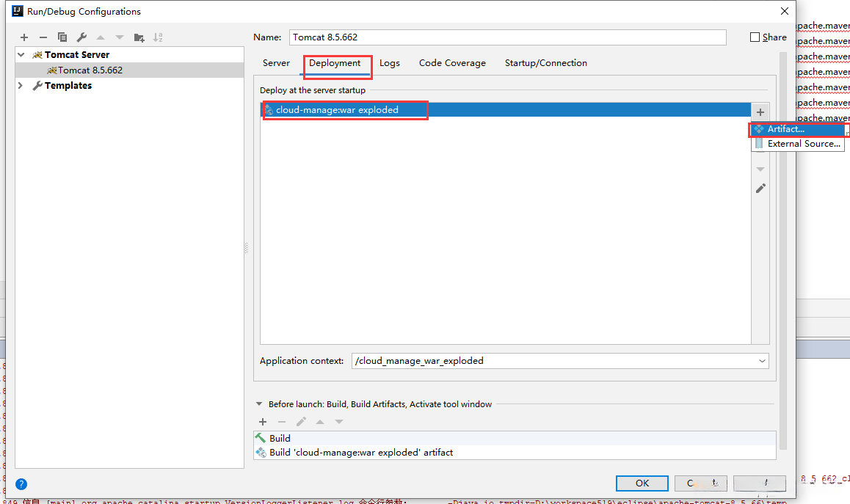The height and width of the screenshot is (504, 850).
Task: Open the Startup/Connection tab
Action: coord(546,63)
